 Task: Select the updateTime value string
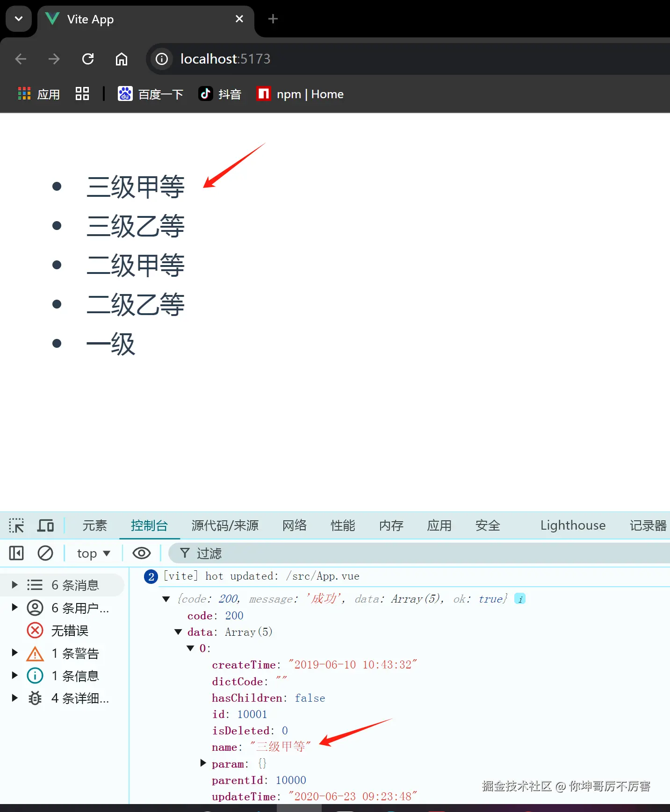353,797
